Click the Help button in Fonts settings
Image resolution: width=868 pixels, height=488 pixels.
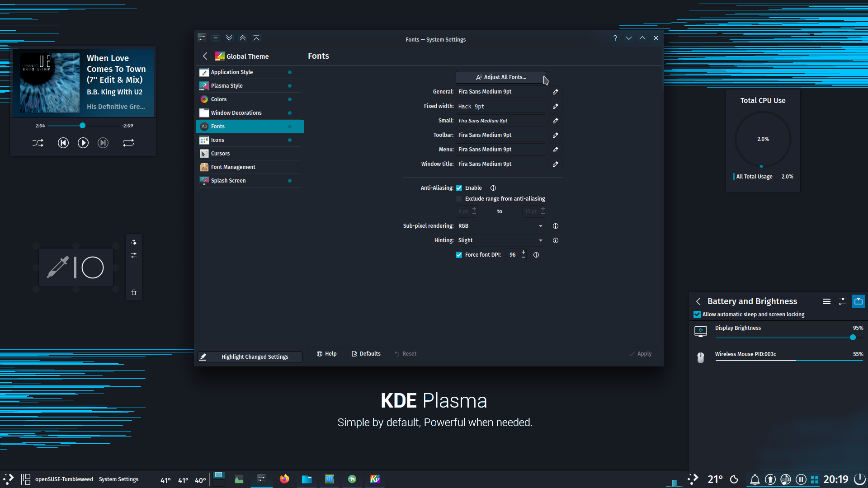326,354
